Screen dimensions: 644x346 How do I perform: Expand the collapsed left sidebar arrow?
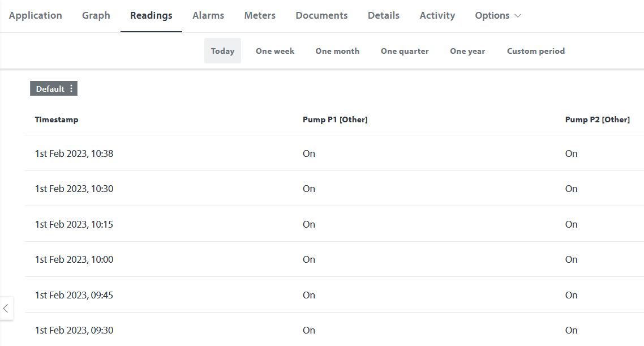(x=6, y=309)
